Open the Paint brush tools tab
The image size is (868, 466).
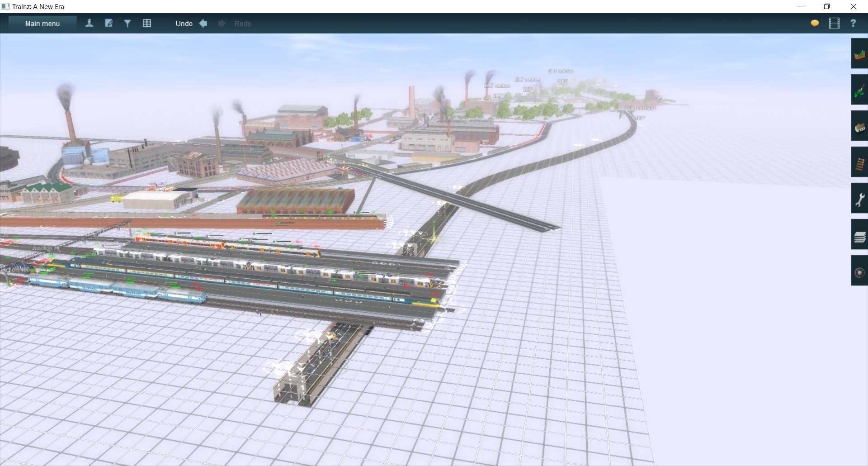tap(859, 90)
